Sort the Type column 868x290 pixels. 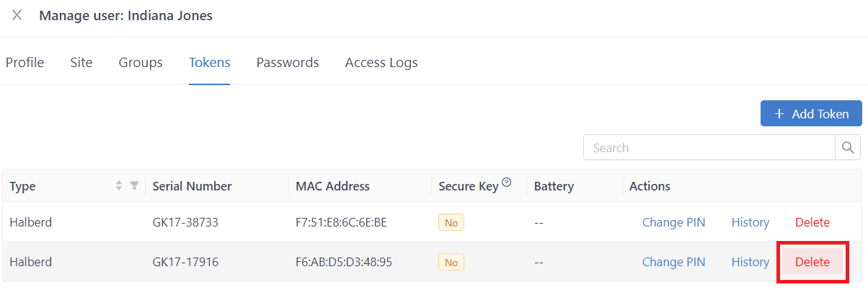119,186
